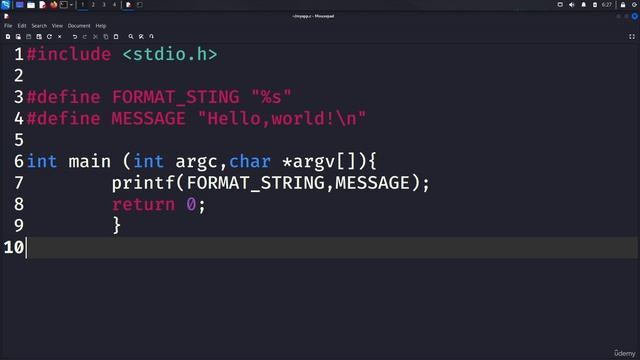Click the closing brace on line 9
Image resolution: width=640 pixels, height=360 pixels.
[117, 225]
